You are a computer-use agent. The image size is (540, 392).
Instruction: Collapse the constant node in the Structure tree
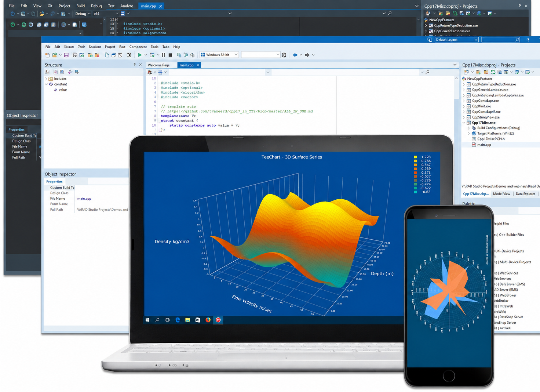46,84
